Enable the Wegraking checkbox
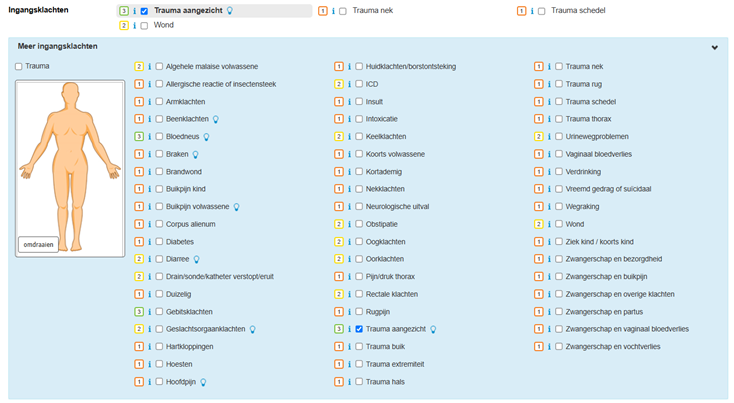The width and height of the screenshot is (734, 403). (x=559, y=207)
